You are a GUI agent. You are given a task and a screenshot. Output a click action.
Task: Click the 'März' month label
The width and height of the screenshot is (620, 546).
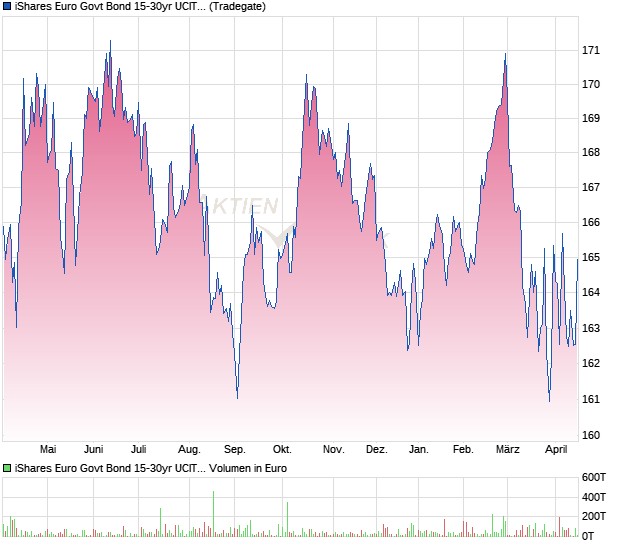pyautogui.click(x=508, y=450)
